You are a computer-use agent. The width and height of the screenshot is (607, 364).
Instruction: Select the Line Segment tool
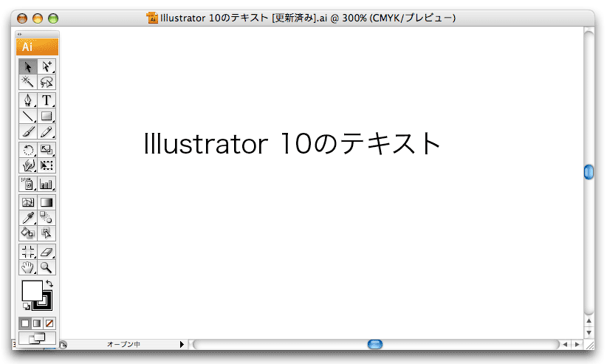click(x=28, y=116)
